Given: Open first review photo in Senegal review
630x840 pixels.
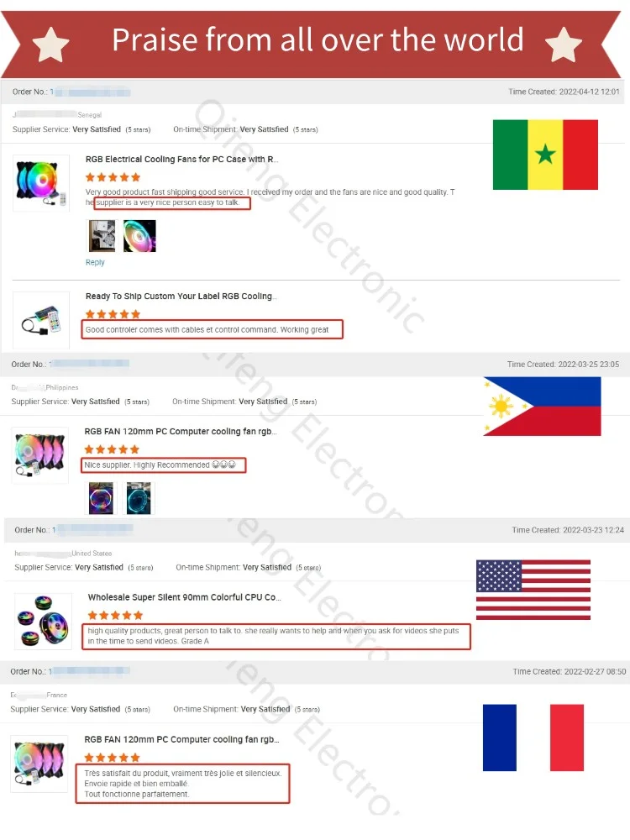Looking at the screenshot, I should (102, 236).
